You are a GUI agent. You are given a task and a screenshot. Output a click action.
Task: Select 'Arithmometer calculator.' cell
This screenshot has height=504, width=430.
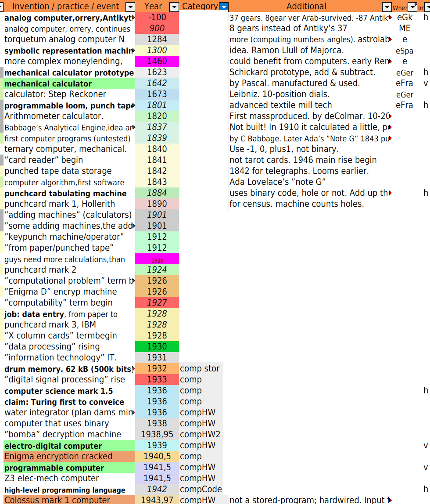[69, 116]
